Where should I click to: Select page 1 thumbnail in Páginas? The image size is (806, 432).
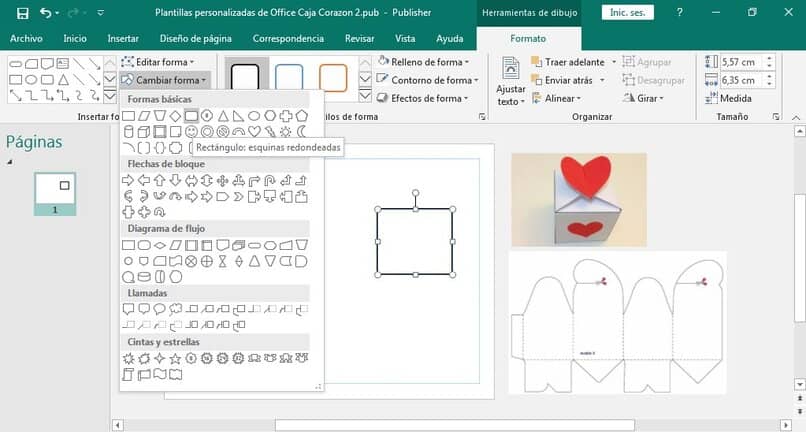[x=55, y=193]
